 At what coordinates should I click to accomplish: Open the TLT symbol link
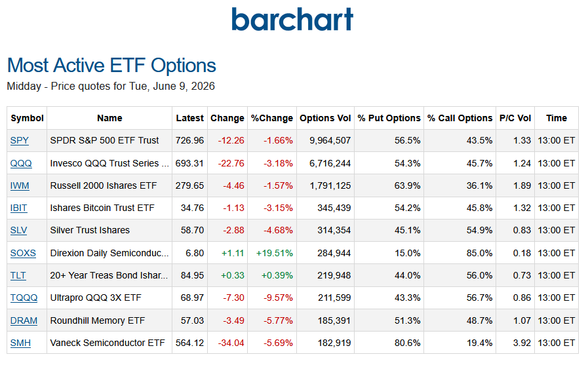point(18,275)
